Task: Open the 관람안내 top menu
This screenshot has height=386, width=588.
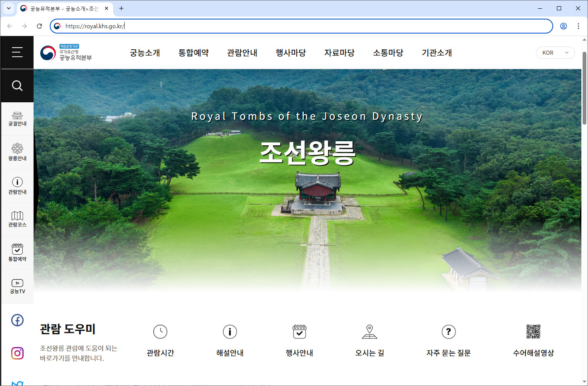Action: (x=242, y=53)
